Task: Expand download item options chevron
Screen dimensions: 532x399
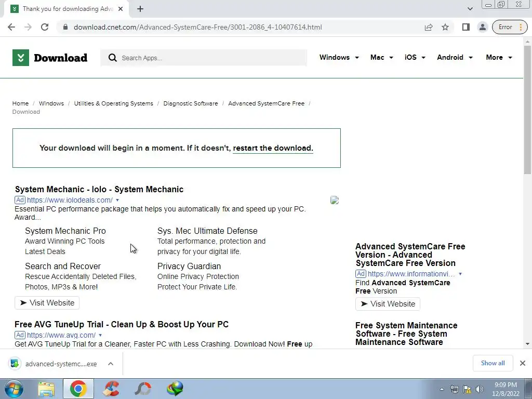Action: pos(111,364)
